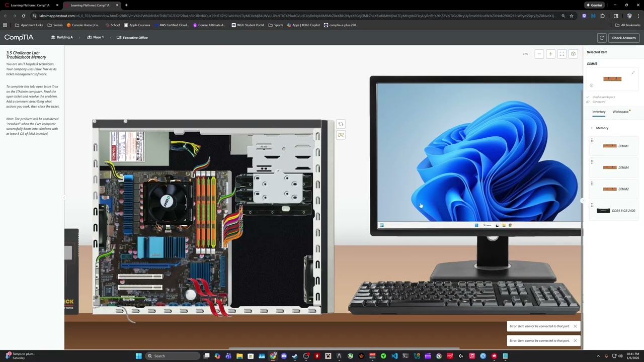Open the Apple Coursera bookmark

coord(137,25)
